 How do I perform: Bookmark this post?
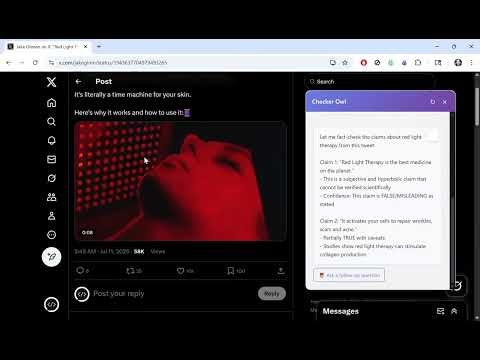pos(230,271)
